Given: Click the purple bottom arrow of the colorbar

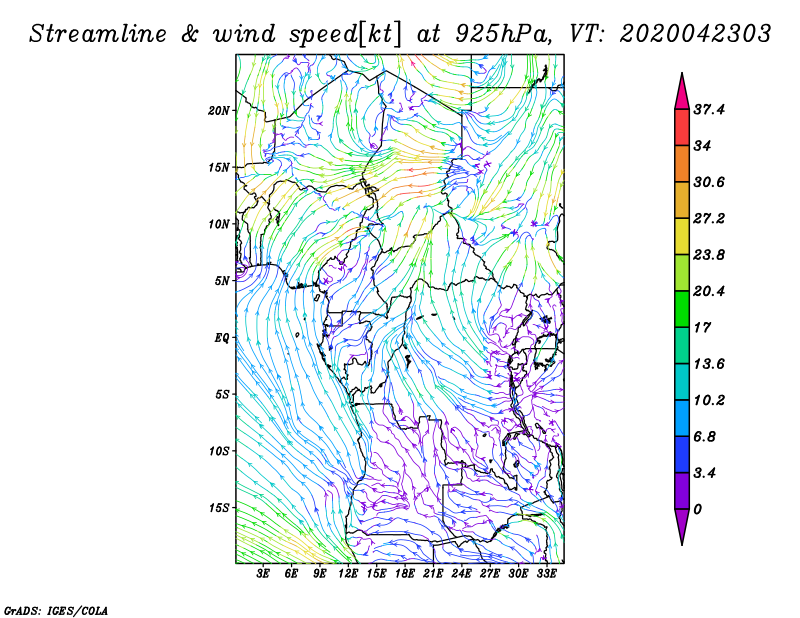Looking at the screenshot, I should pyautogui.click(x=682, y=527).
